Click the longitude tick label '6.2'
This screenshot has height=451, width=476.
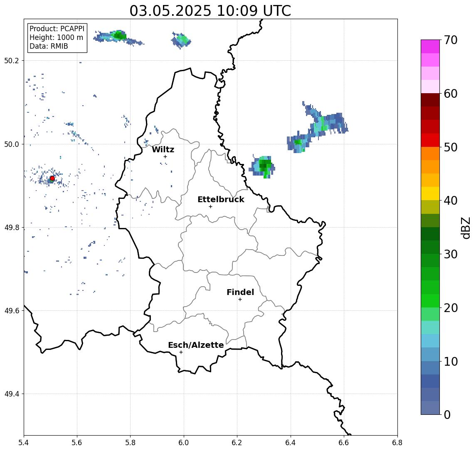237,443
